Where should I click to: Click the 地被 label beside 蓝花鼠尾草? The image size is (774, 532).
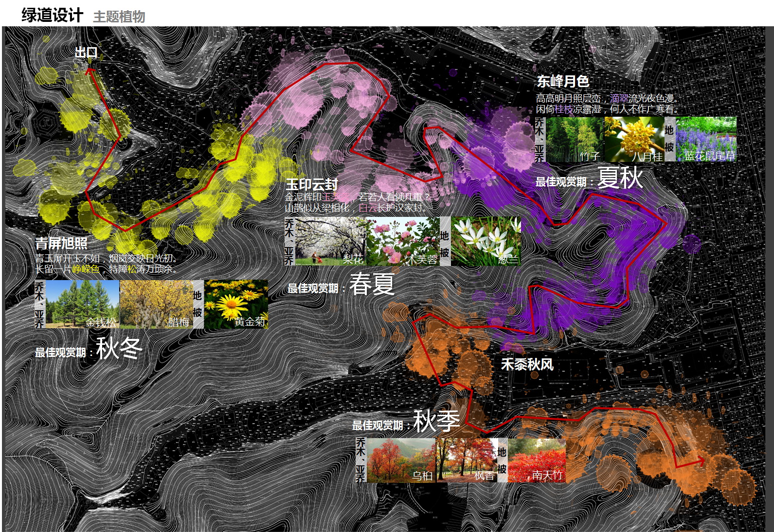(x=670, y=139)
